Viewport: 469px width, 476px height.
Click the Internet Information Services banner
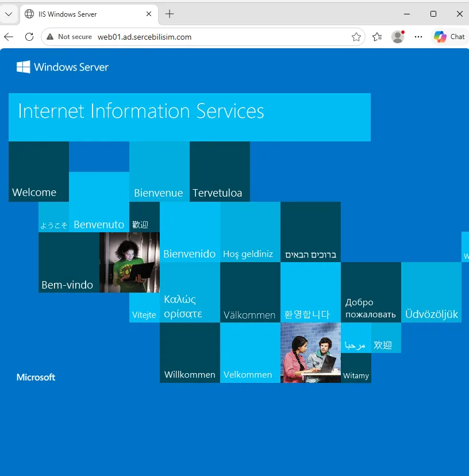click(x=190, y=117)
